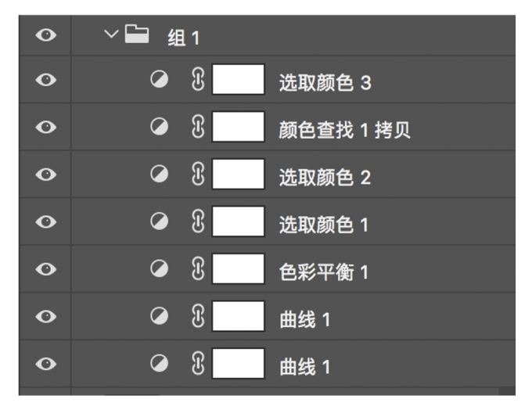This screenshot has height=410, width=532.
Task: Click the adjustment icon of 颜色查找 1 拷贝
Action: 159,128
